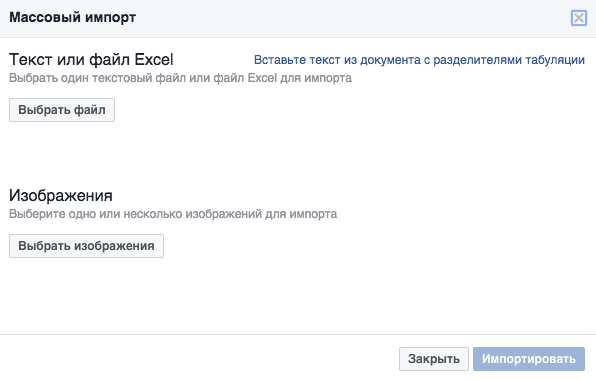Click the Изображения heading
This screenshot has height=380, width=596.
click(x=61, y=196)
